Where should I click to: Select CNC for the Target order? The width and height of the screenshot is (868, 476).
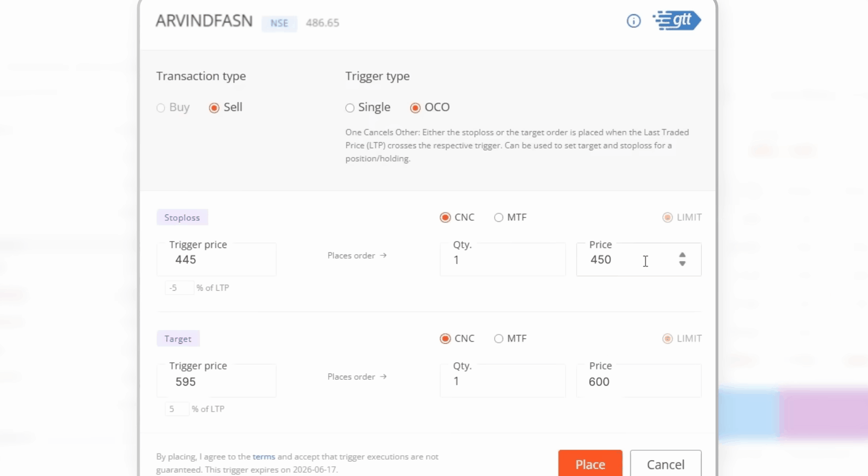click(x=445, y=339)
